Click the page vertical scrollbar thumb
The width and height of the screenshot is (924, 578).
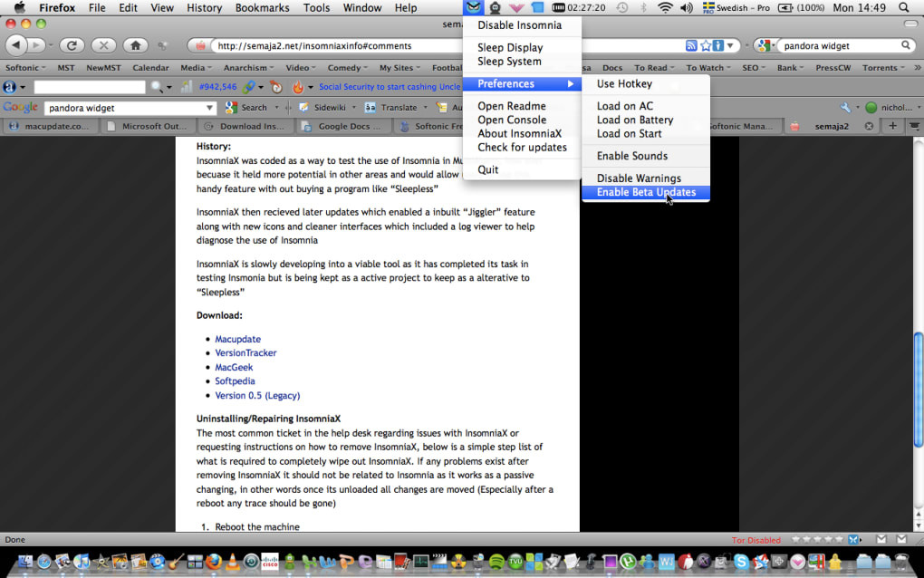[918, 389]
